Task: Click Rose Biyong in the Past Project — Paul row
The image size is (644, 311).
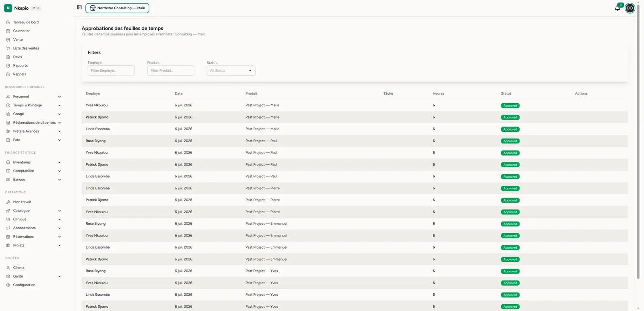Action: click(x=95, y=141)
